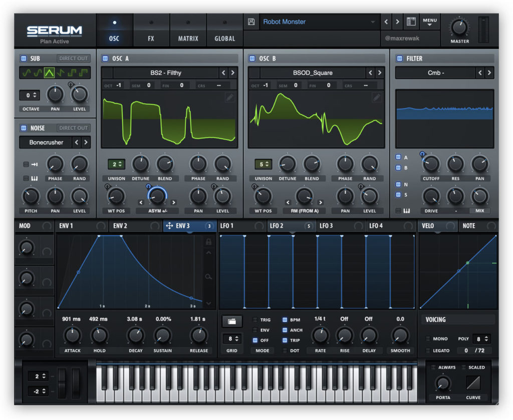Click the OSC A wavetable edit pencil
Viewport: 513px width, 420px height.
click(x=229, y=97)
